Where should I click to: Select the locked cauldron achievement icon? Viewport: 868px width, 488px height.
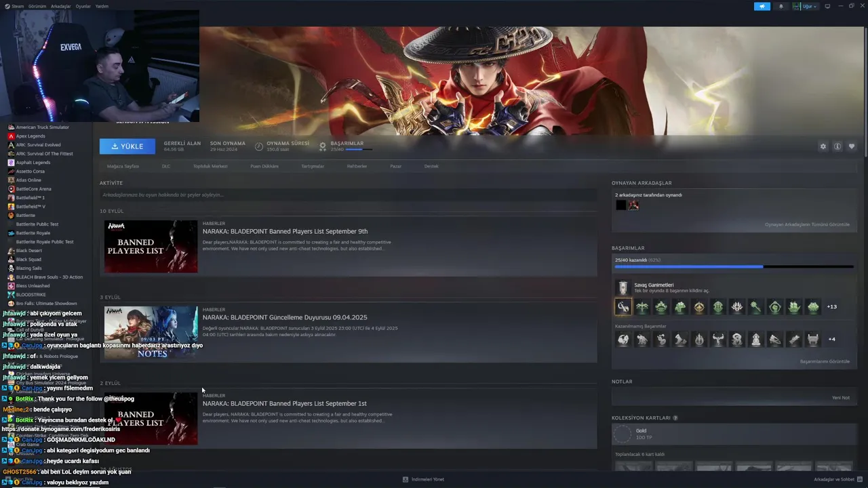(x=813, y=339)
